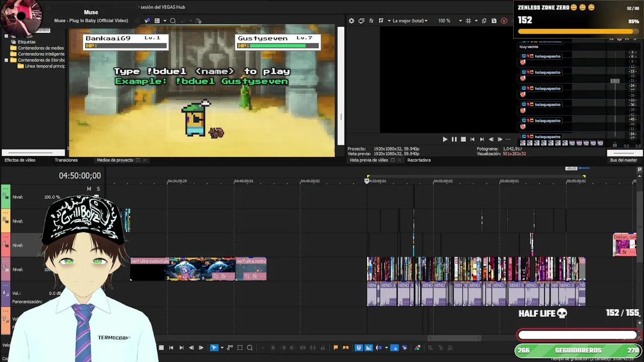This screenshot has width=644, height=362.
Task: Click 'Fotograma: 1,042,957' in preview status
Action: (x=499, y=149)
